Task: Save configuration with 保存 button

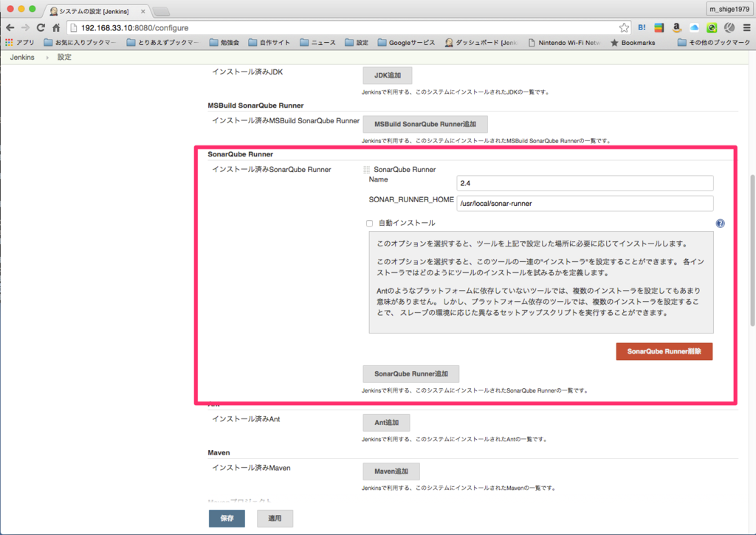Action: click(227, 518)
